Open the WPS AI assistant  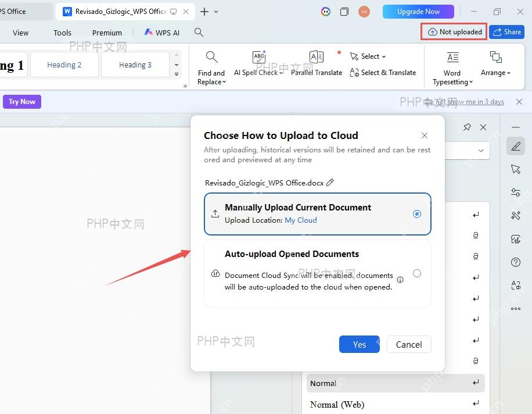click(162, 32)
